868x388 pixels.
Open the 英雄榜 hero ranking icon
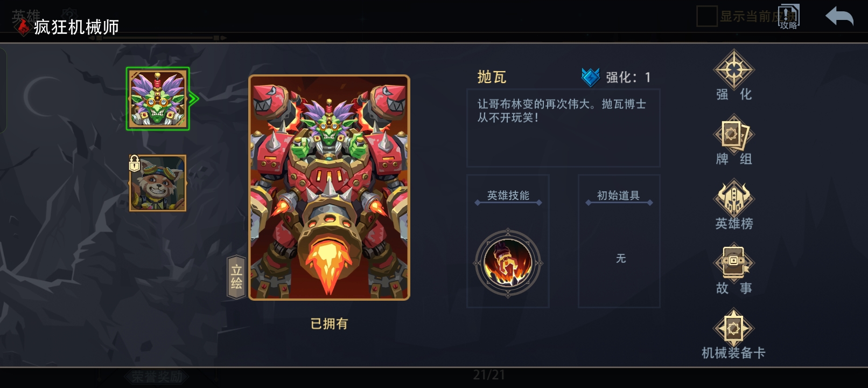point(733,198)
